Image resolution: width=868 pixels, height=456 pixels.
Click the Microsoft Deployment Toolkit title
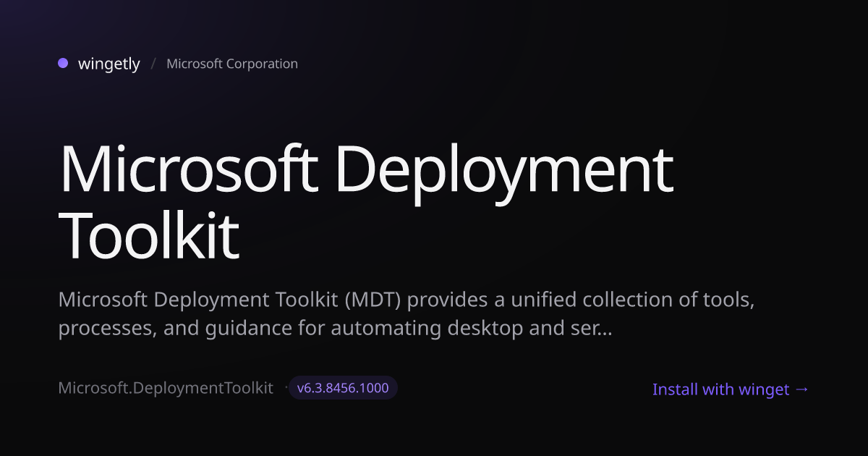pyautogui.click(x=366, y=203)
